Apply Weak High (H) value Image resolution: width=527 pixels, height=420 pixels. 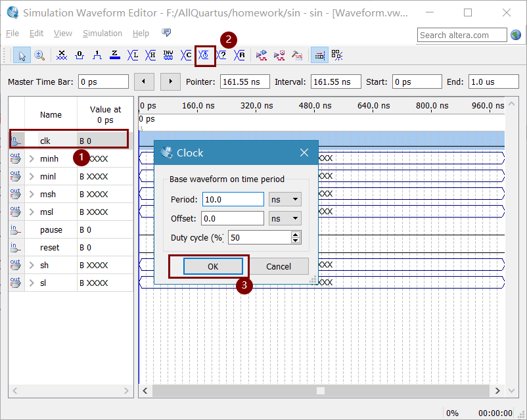150,55
